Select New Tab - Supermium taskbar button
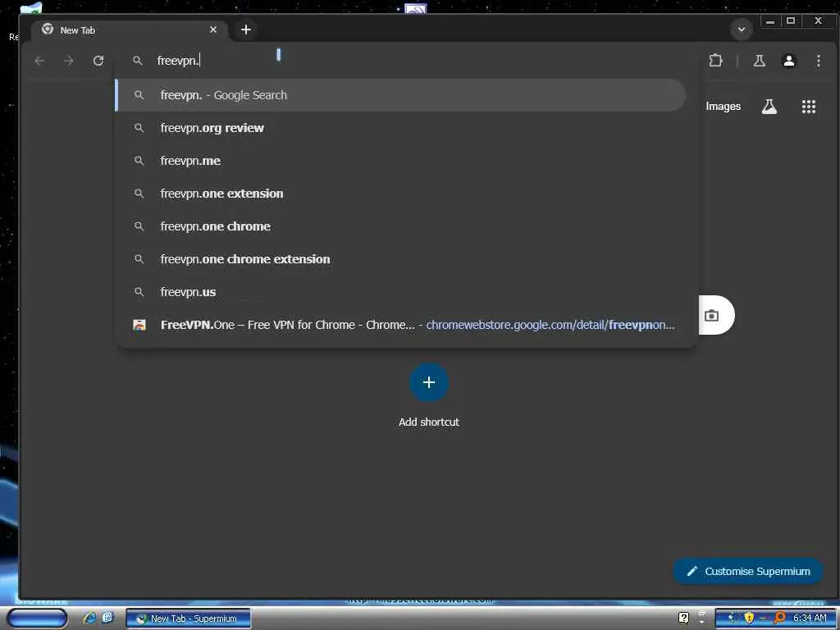The width and height of the screenshot is (840, 630). (x=188, y=619)
